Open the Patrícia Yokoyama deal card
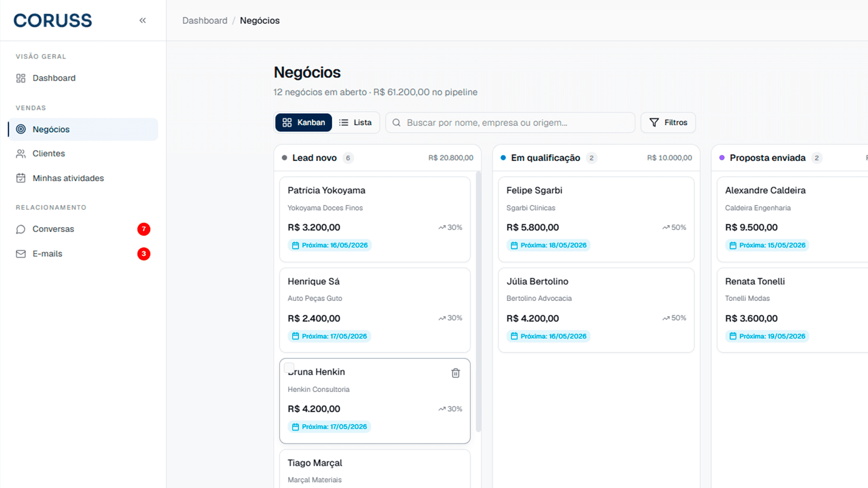868x488 pixels. coord(375,220)
